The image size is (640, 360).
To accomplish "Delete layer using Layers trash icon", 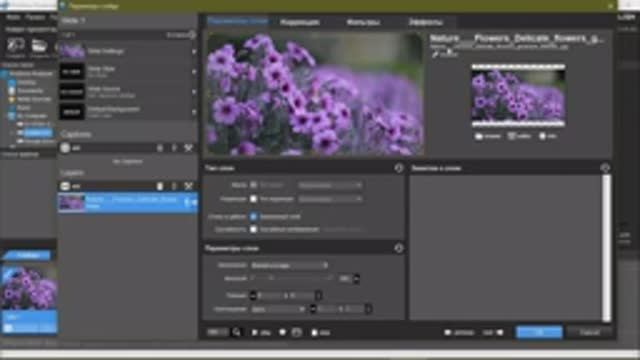I will click(160, 186).
